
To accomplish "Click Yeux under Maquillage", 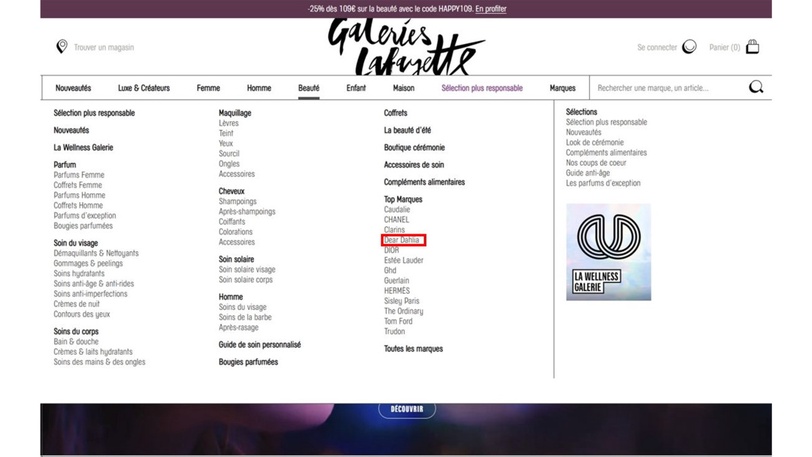I will 226,144.
